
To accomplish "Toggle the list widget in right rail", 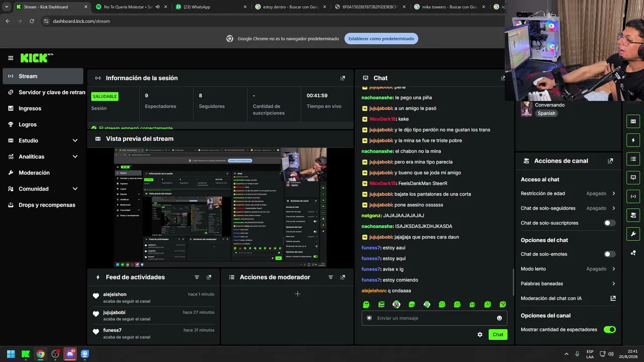I will (x=633, y=159).
